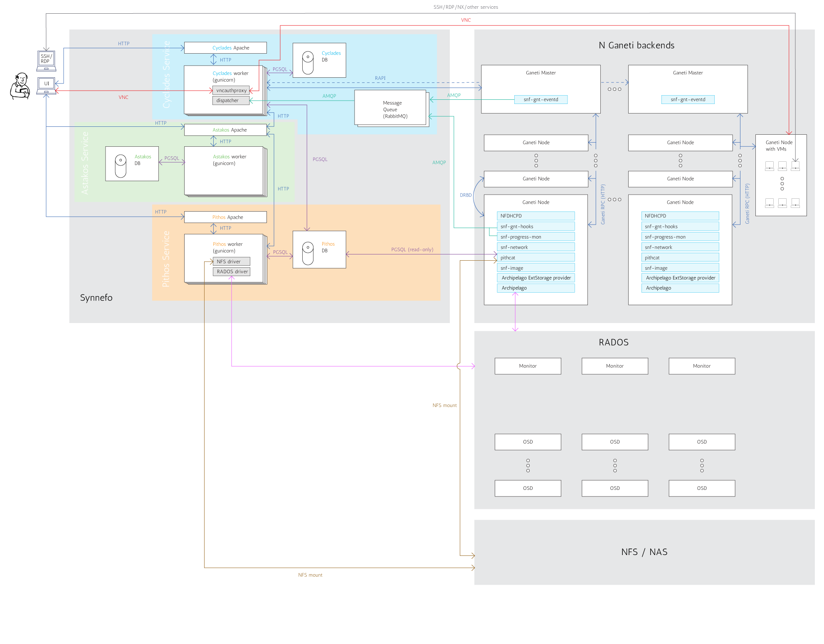
Task: Select the Cyclades Apache box
Action: (x=225, y=48)
